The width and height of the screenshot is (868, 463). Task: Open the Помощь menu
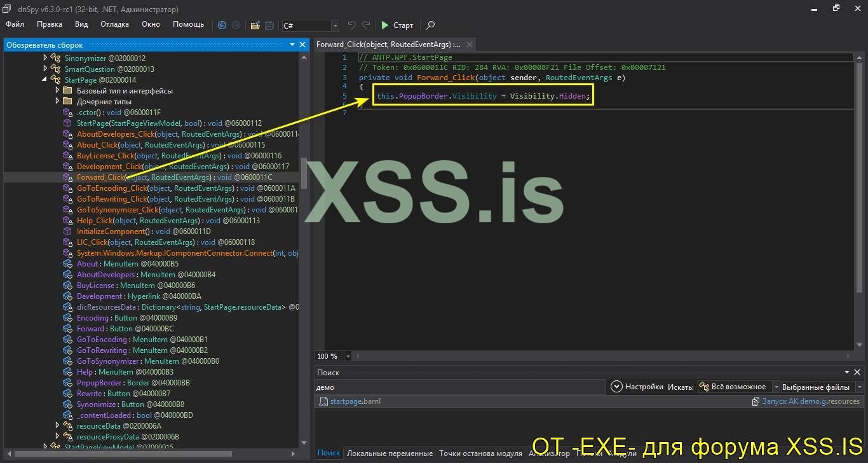point(189,24)
